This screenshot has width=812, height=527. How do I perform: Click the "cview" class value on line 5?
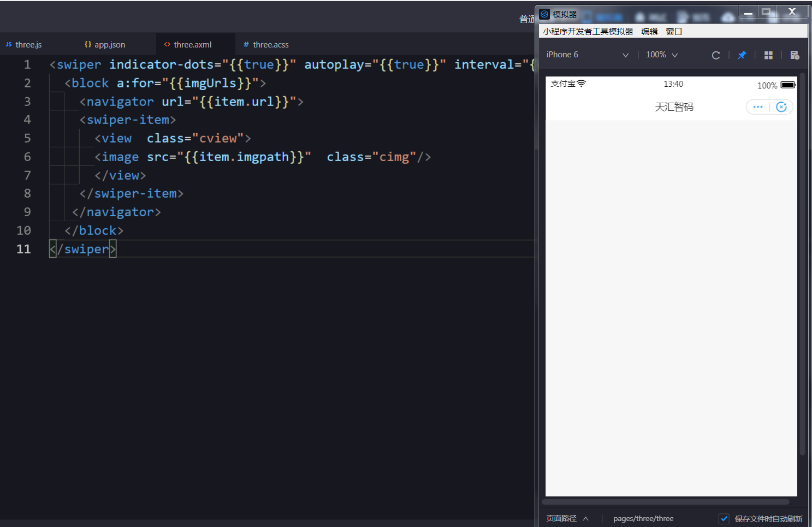218,138
